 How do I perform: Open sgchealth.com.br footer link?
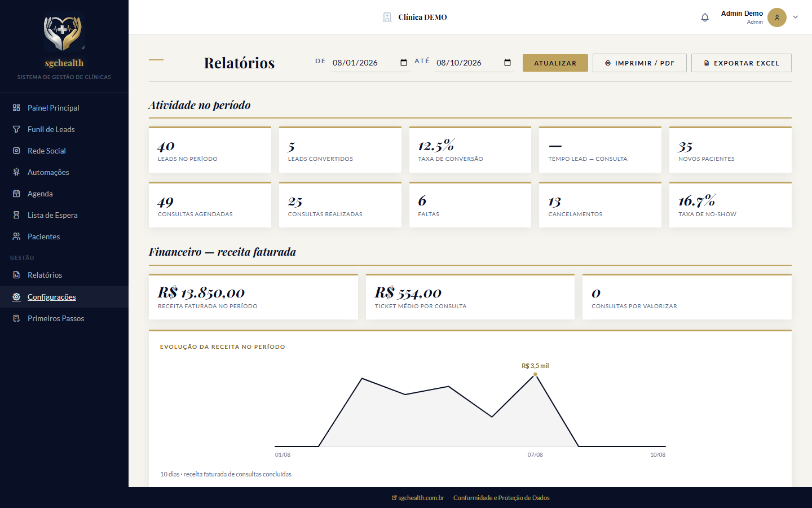pos(418,498)
